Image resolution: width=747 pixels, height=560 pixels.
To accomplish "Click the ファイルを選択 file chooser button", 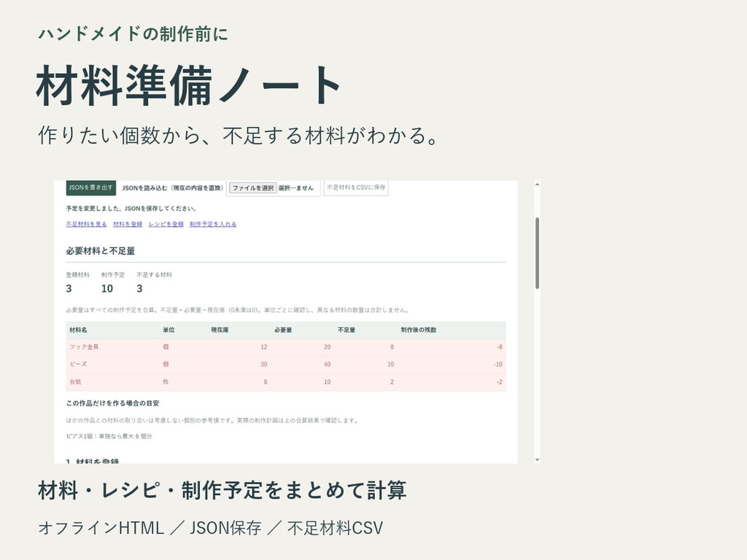I will click(253, 188).
